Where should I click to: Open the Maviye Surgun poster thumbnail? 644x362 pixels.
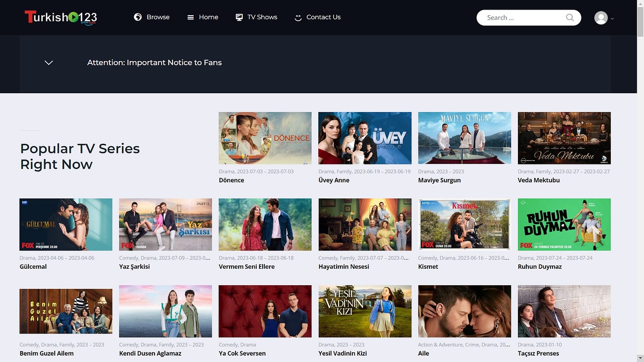pos(465,138)
